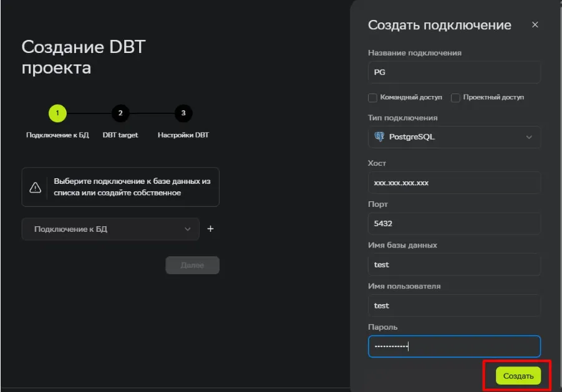The height and width of the screenshot is (392, 562).
Task: Click the PostgreSQL dropdown chevron arrow
Action: pos(529,137)
